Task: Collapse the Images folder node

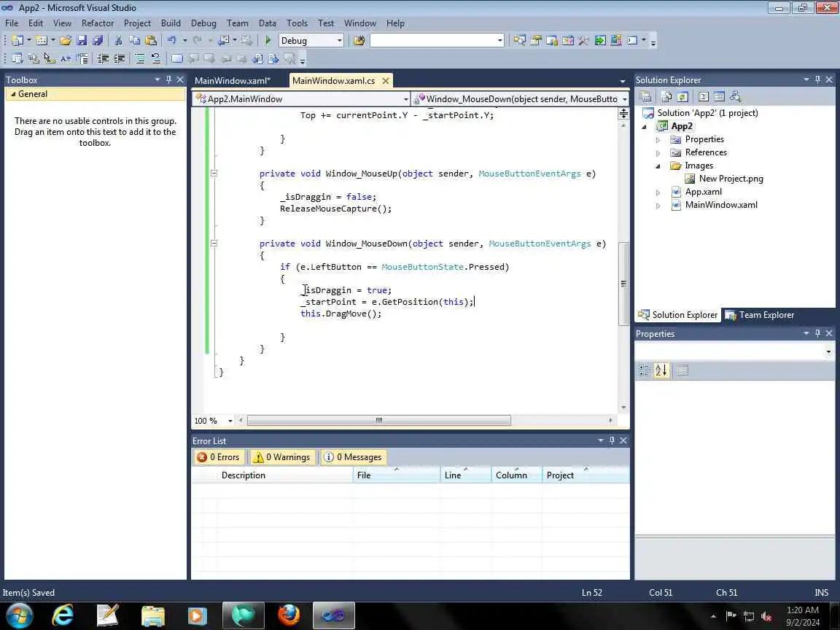Action: [658, 166]
